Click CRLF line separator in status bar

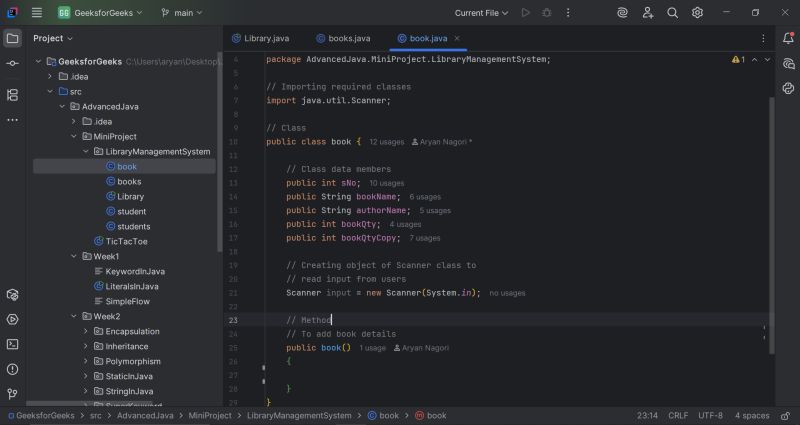pos(678,416)
